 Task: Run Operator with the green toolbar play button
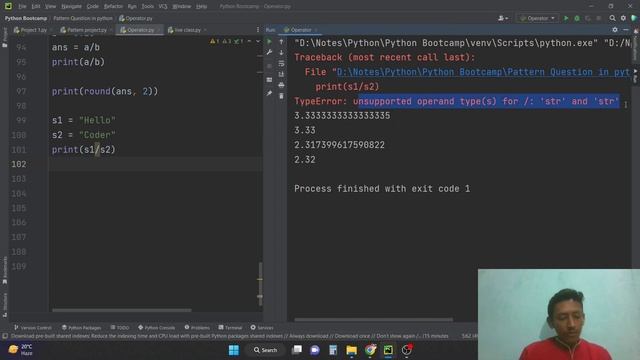(x=566, y=18)
